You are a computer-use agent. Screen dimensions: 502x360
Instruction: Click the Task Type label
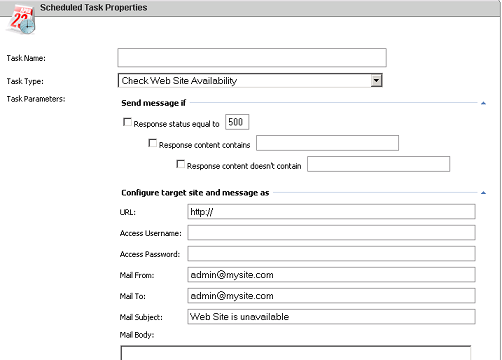click(25, 81)
